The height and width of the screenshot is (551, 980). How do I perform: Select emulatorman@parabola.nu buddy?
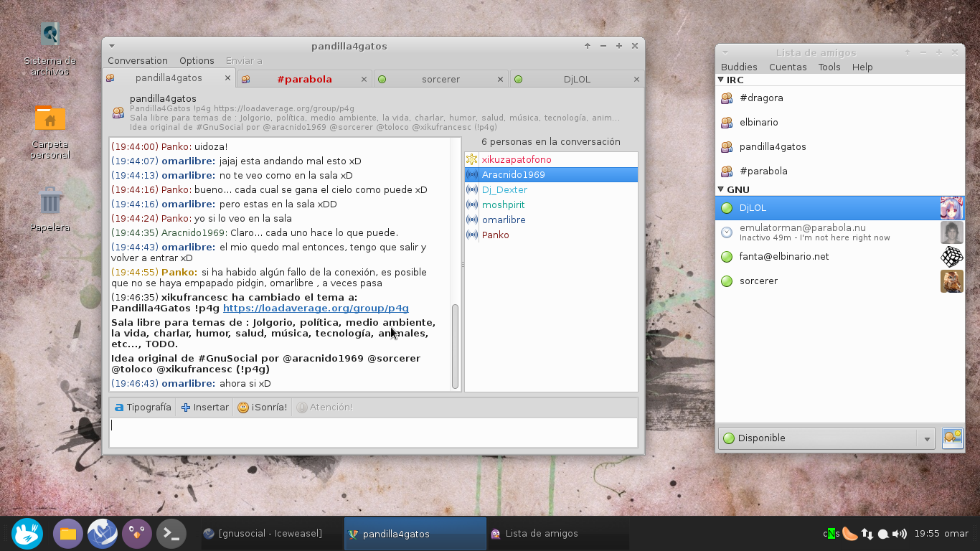[840, 232]
